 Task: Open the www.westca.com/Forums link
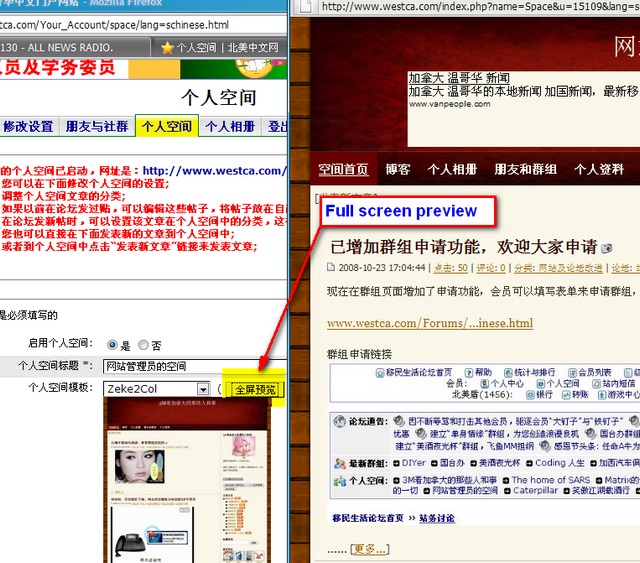point(430,323)
